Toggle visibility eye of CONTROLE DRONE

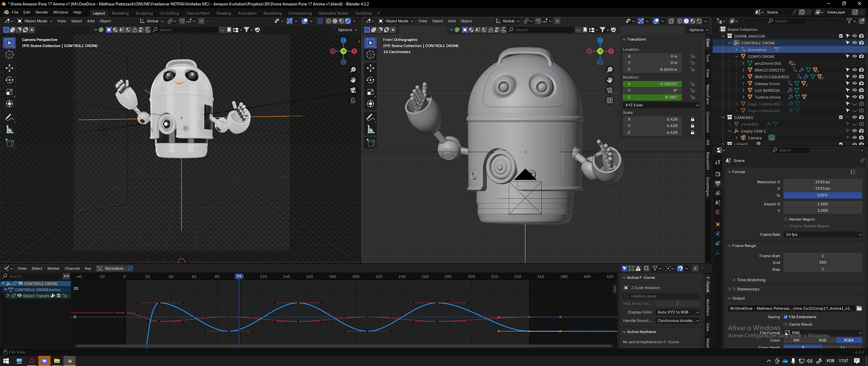coord(854,43)
